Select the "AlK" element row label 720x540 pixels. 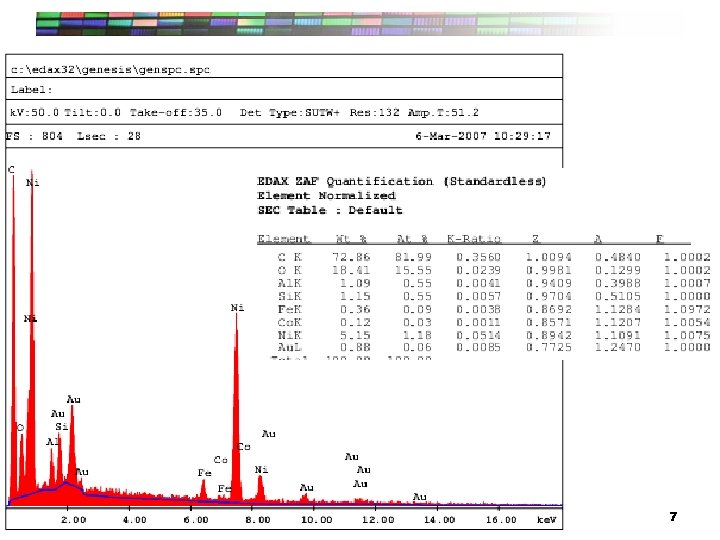[290, 283]
